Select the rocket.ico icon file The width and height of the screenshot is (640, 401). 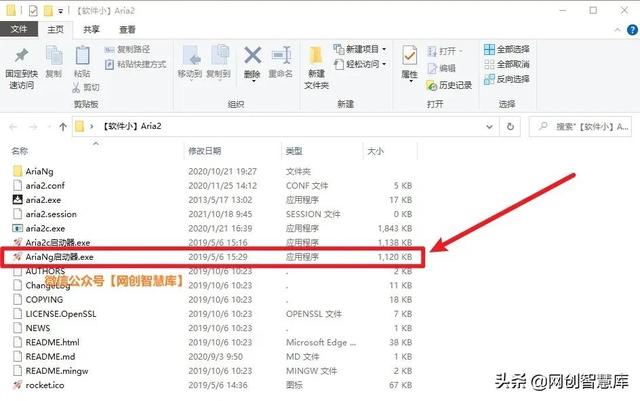click(18, 385)
